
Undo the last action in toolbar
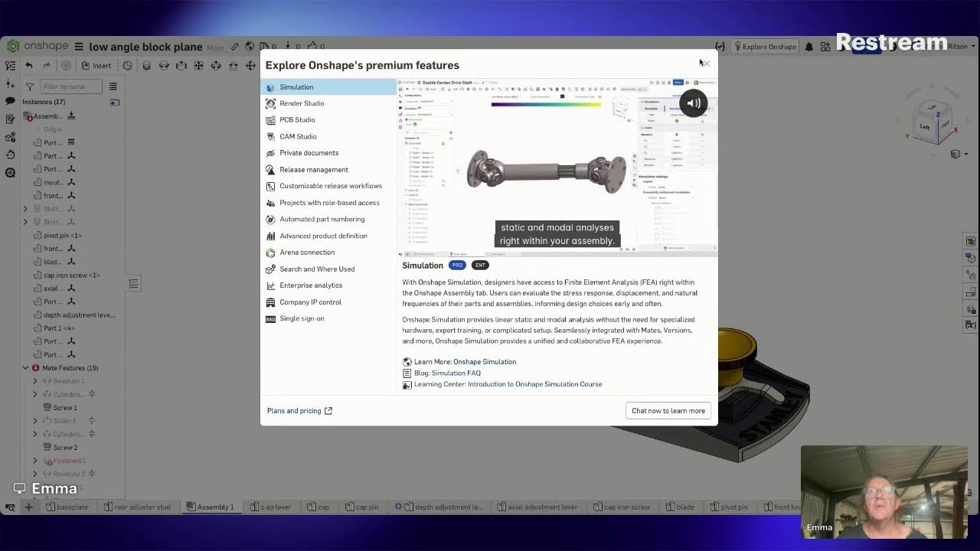click(x=29, y=66)
